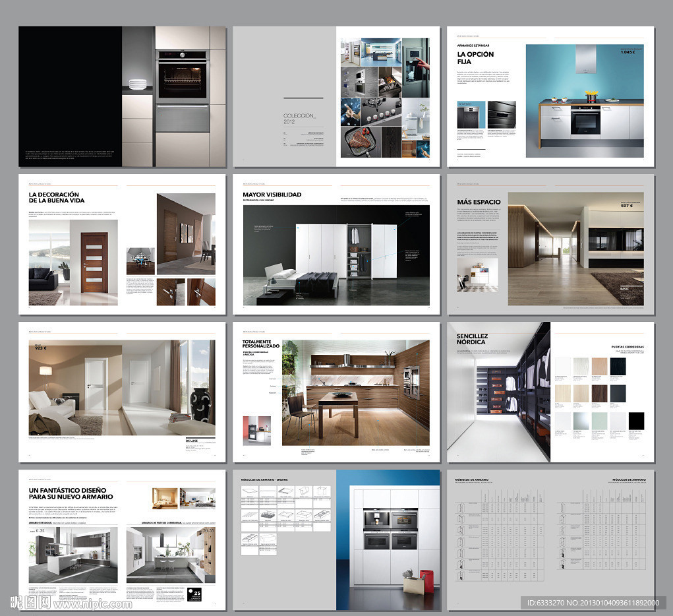Click the "597 €" price label

(627, 206)
